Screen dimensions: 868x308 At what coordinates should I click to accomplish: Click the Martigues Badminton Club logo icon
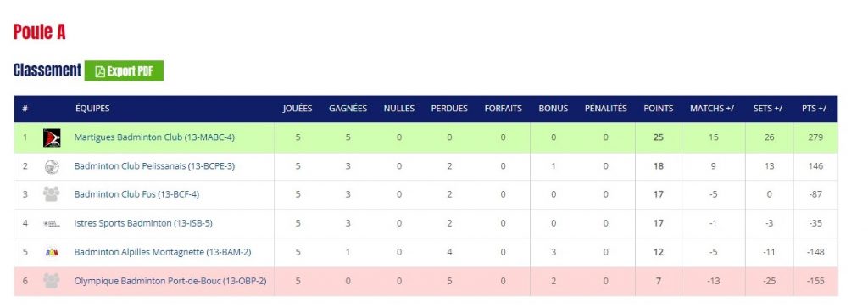click(x=52, y=137)
